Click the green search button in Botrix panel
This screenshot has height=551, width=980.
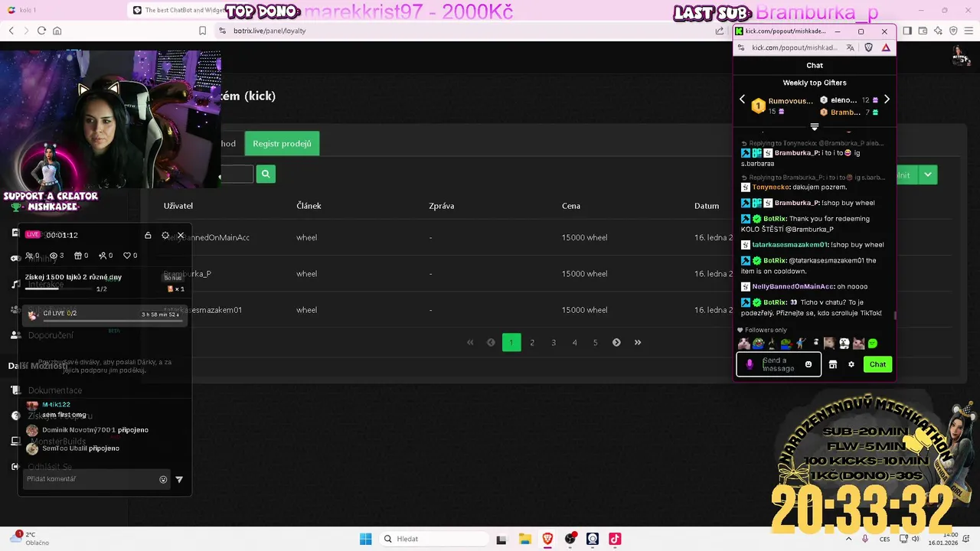coord(266,174)
